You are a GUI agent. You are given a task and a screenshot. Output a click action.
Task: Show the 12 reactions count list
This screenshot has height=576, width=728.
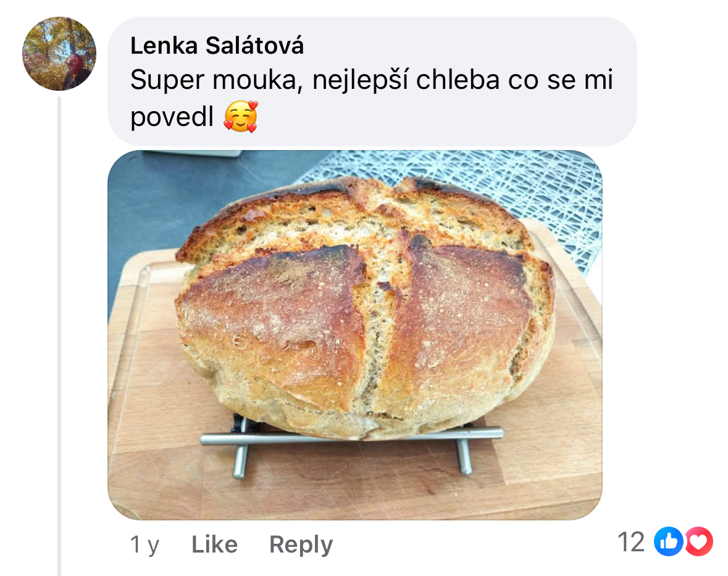coord(631,541)
